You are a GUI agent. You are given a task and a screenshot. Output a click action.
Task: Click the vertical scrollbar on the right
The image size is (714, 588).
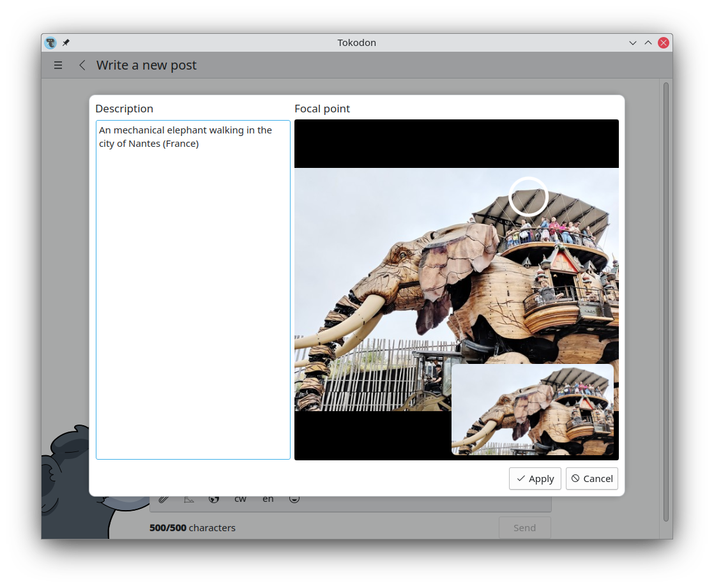[665, 301]
